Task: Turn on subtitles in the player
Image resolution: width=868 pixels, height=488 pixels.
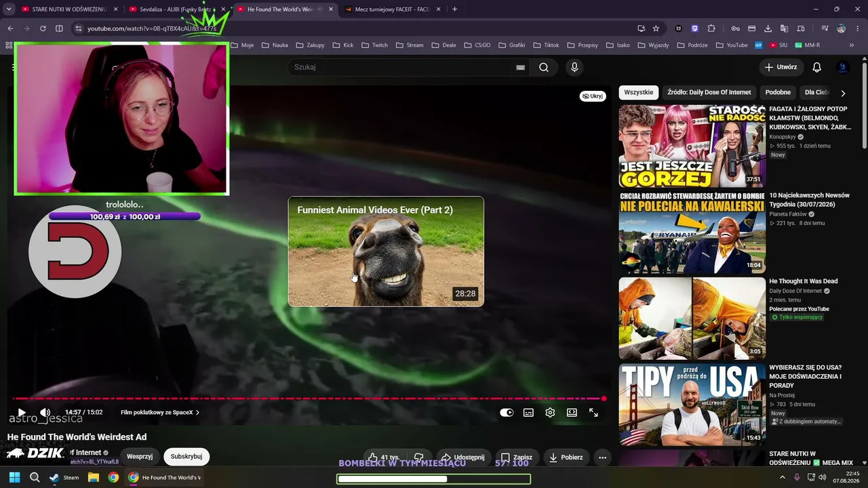Action: coord(528,412)
